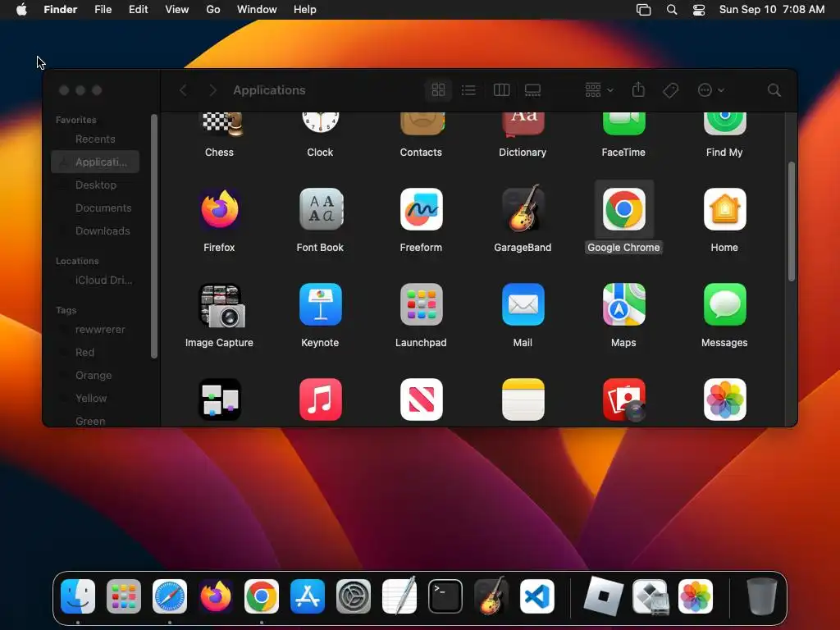Viewport: 840px width, 630px height.
Task: Open the File menu
Action: point(103,9)
